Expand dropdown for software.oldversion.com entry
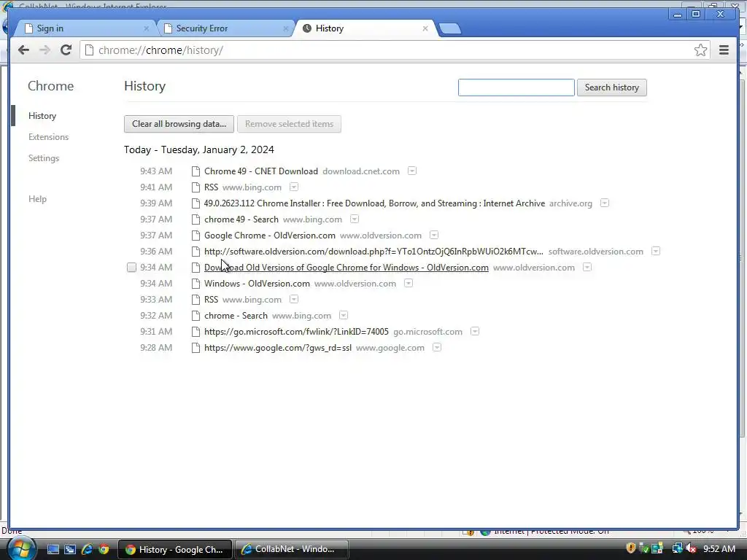 (x=656, y=251)
